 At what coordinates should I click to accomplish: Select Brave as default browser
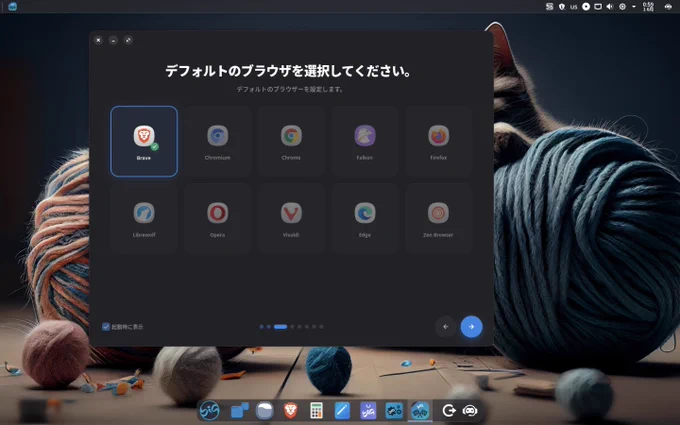point(144,141)
